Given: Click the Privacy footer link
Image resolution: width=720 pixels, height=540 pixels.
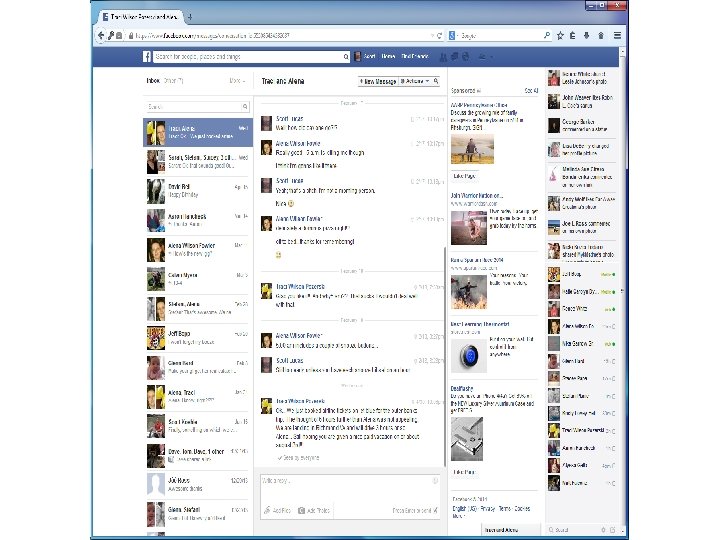Looking at the screenshot, I should click(x=488, y=509).
